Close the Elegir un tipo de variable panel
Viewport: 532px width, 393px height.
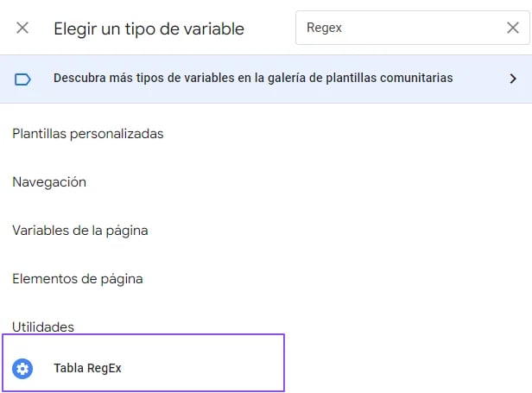(x=22, y=28)
